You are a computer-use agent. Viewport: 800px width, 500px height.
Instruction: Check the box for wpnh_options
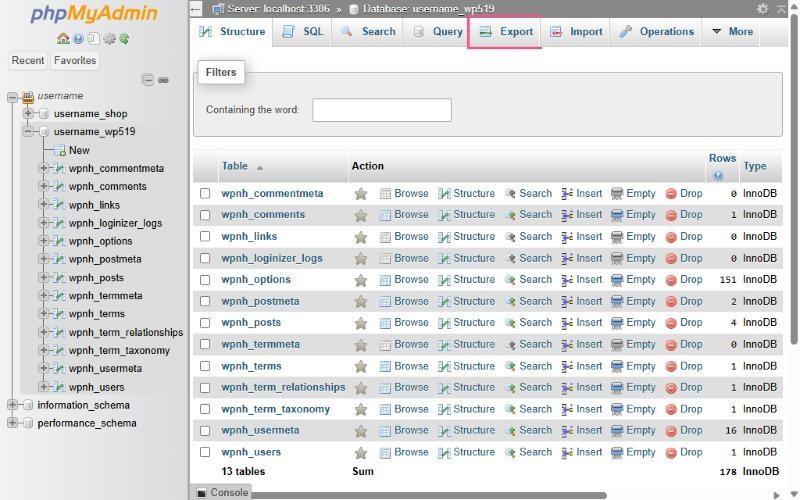(x=205, y=280)
